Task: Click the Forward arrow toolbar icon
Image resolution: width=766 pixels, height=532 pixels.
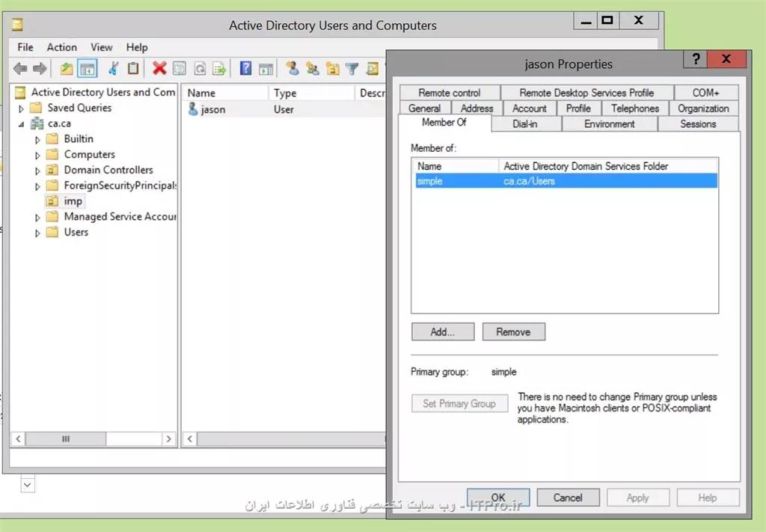Action: (40, 68)
